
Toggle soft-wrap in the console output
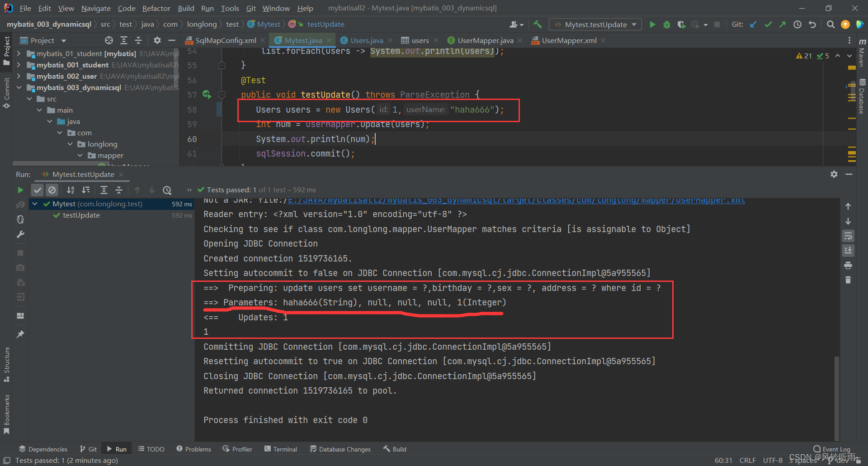click(848, 236)
